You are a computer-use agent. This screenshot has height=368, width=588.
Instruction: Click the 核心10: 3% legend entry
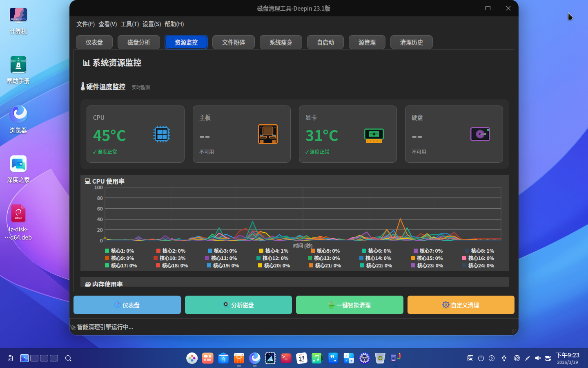coord(169,258)
